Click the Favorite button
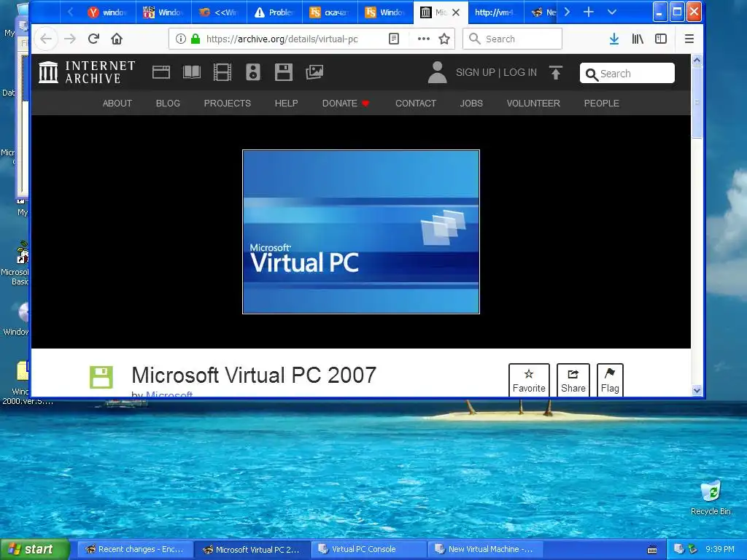The image size is (747, 560). tap(529, 380)
